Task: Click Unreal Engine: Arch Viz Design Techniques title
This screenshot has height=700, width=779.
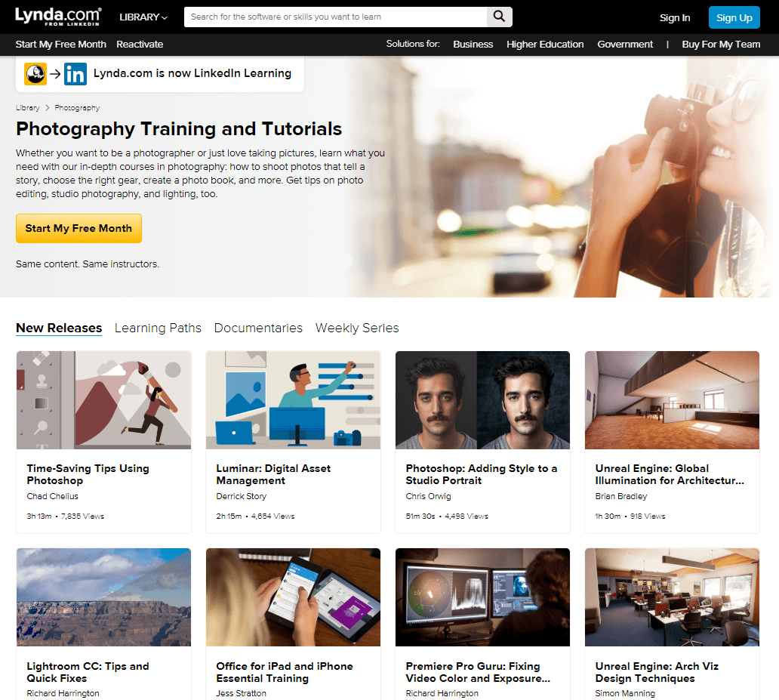Action: click(x=657, y=672)
